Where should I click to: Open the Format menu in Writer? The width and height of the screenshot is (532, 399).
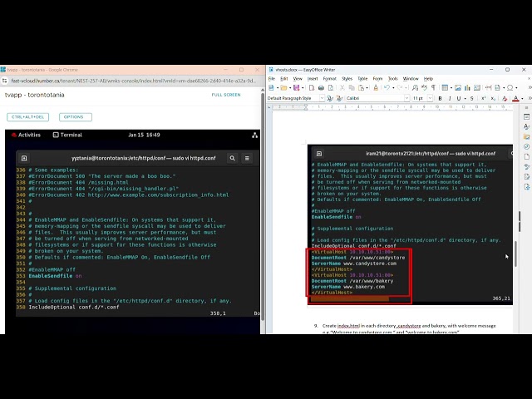point(329,79)
